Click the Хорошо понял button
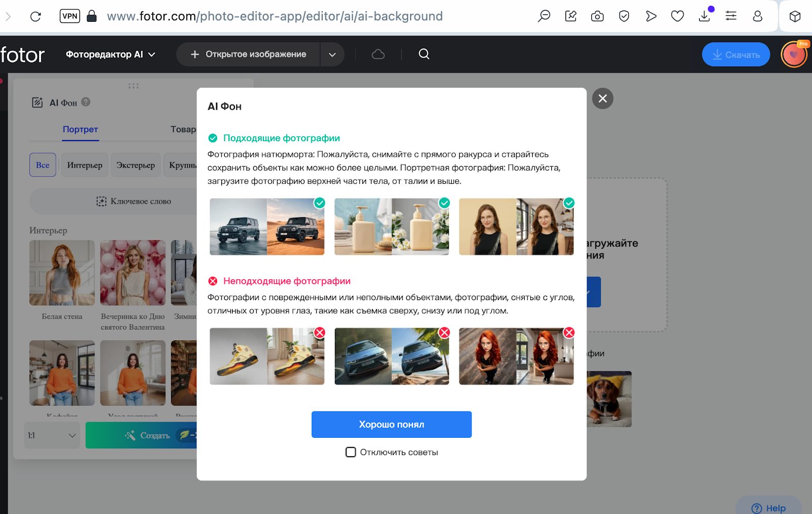The image size is (812, 514). click(x=391, y=425)
